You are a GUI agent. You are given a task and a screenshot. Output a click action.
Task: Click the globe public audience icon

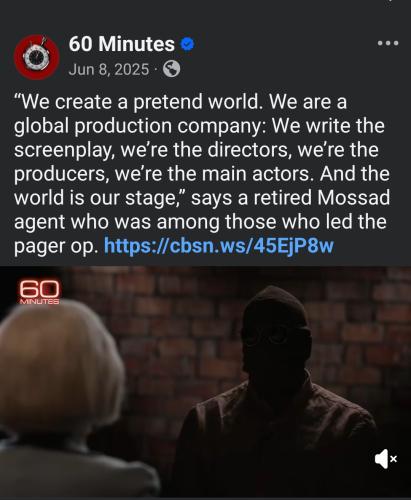tap(171, 69)
